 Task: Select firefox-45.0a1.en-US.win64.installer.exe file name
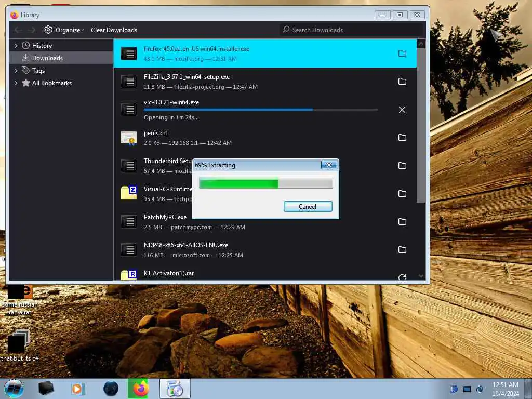(196, 49)
